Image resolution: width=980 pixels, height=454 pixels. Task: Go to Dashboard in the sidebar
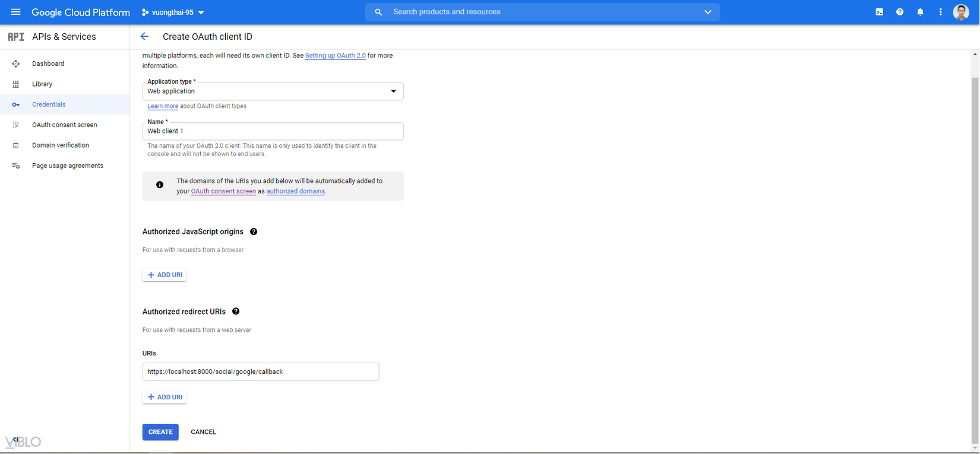click(48, 64)
